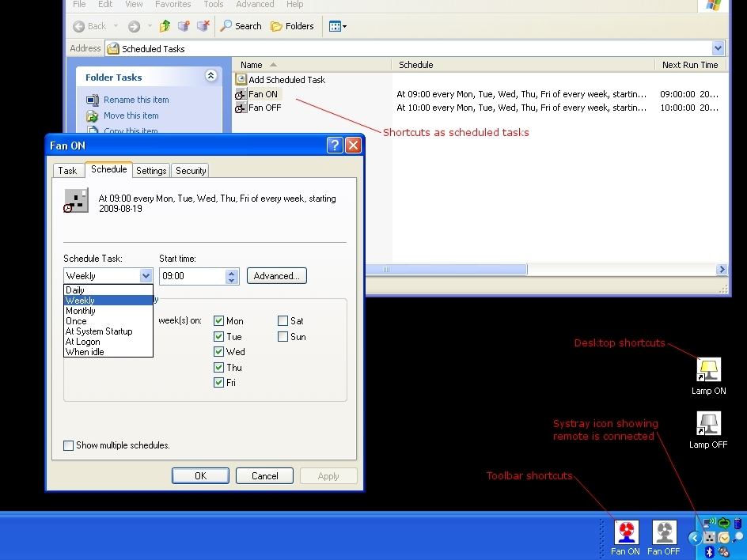Viewport: 747px width, 560px height.
Task: Click Rename this item link
Action: pyautogui.click(x=136, y=100)
